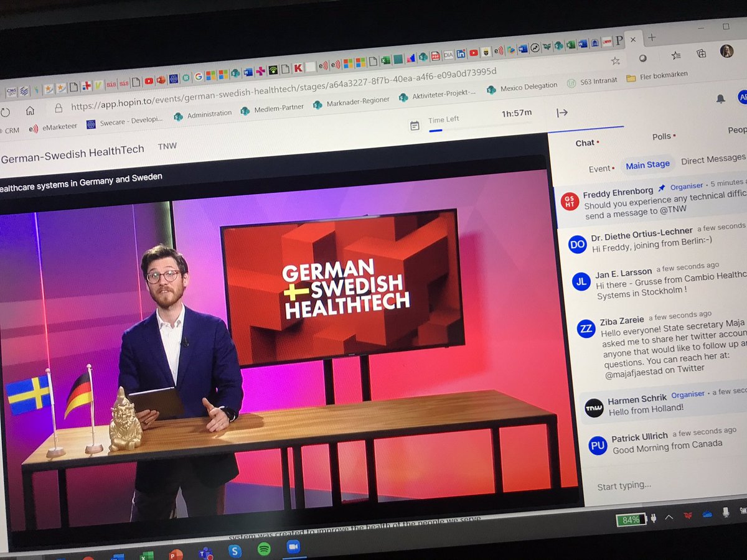Click the Ziba Zareie sender name
This screenshot has height=560, width=747.
pos(621,320)
